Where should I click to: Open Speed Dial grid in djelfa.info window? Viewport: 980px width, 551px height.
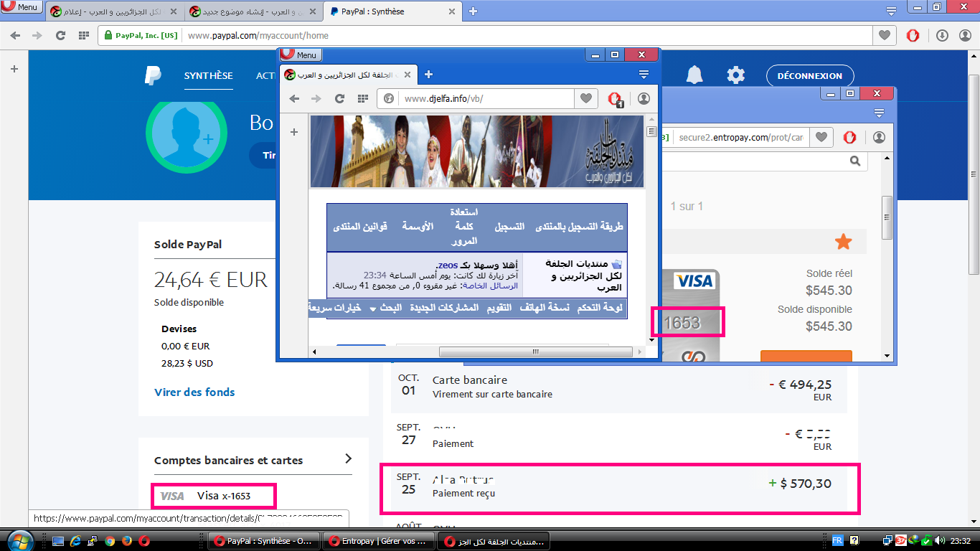pos(362,98)
